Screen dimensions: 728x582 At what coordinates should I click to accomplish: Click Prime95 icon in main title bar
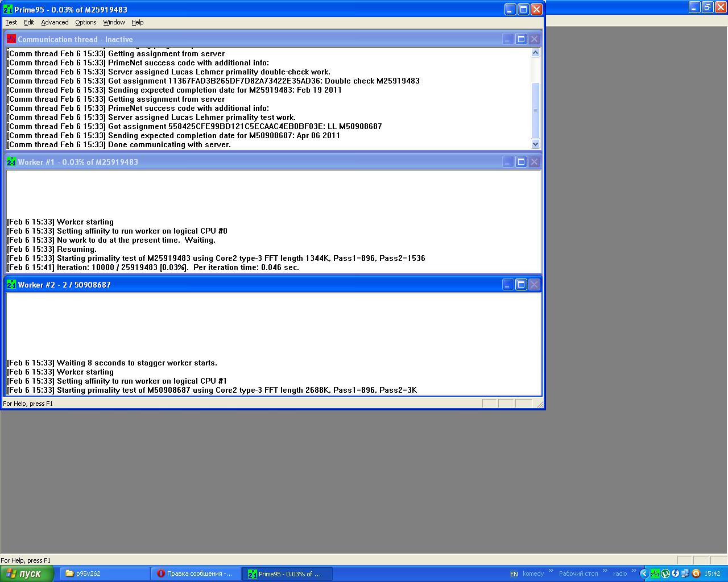[8, 9]
